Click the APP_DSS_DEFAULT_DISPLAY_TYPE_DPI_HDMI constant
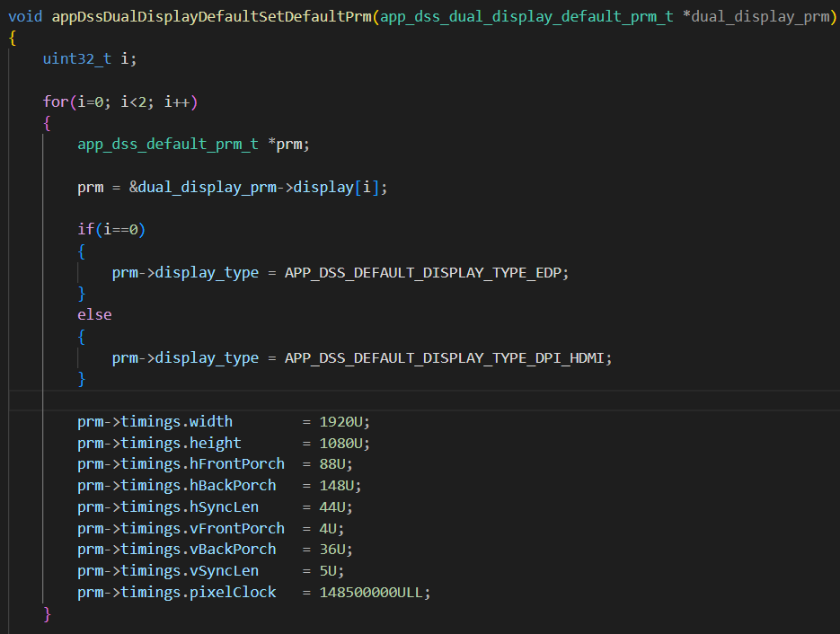Viewport: 840px width, 634px height. [445, 357]
